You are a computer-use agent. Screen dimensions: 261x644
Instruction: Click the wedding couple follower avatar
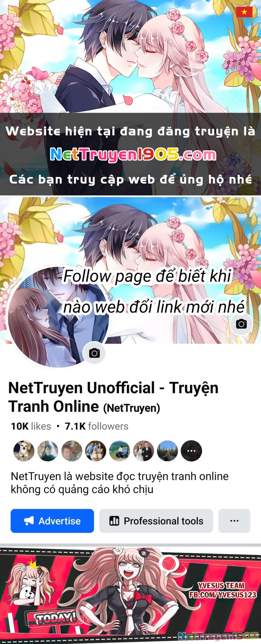(x=144, y=451)
